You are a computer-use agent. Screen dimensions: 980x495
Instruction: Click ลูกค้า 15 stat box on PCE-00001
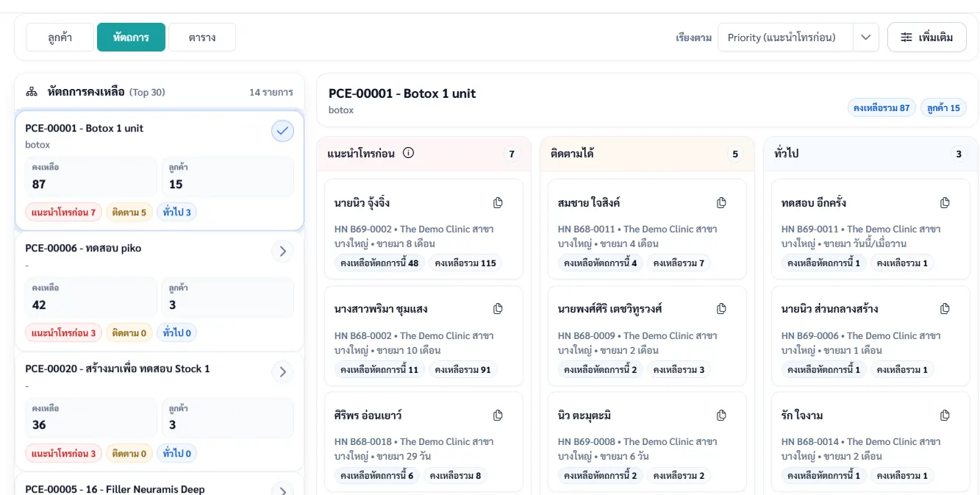tap(227, 177)
